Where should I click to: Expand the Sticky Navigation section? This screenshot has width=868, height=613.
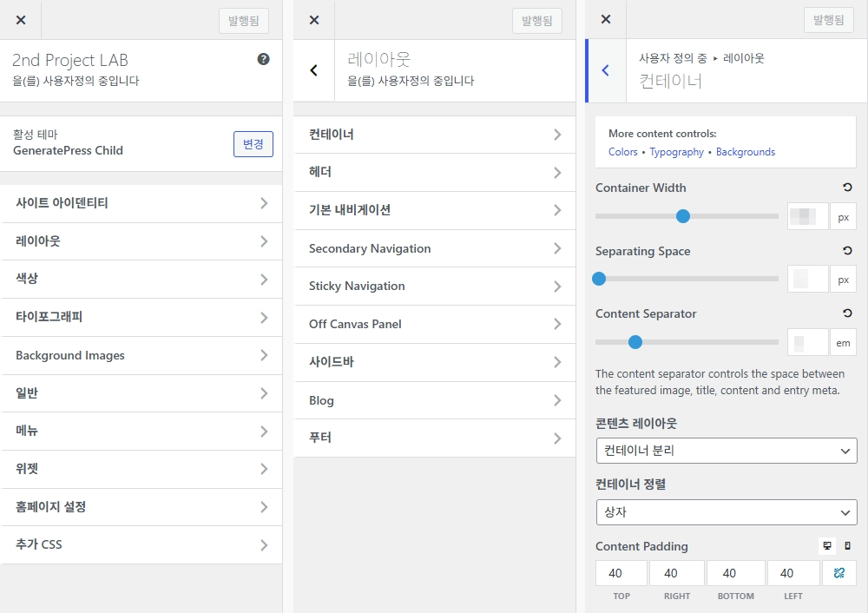coord(434,286)
